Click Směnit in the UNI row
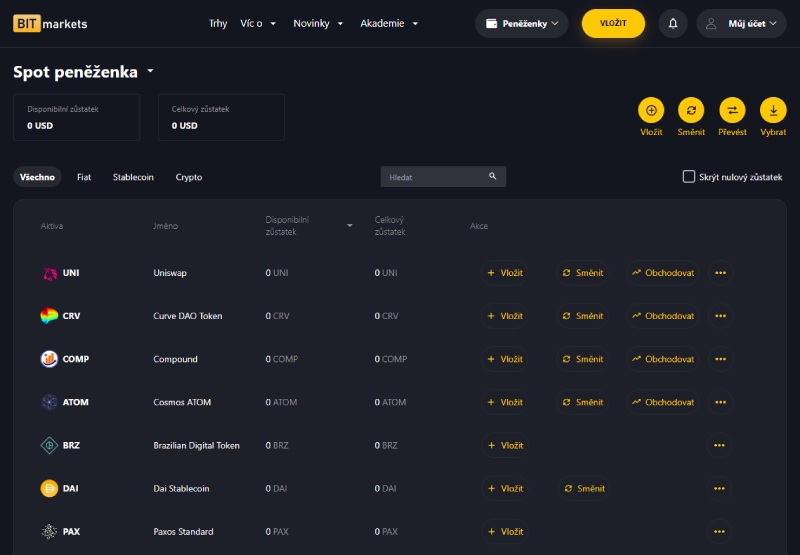This screenshot has height=555, width=800. (583, 273)
